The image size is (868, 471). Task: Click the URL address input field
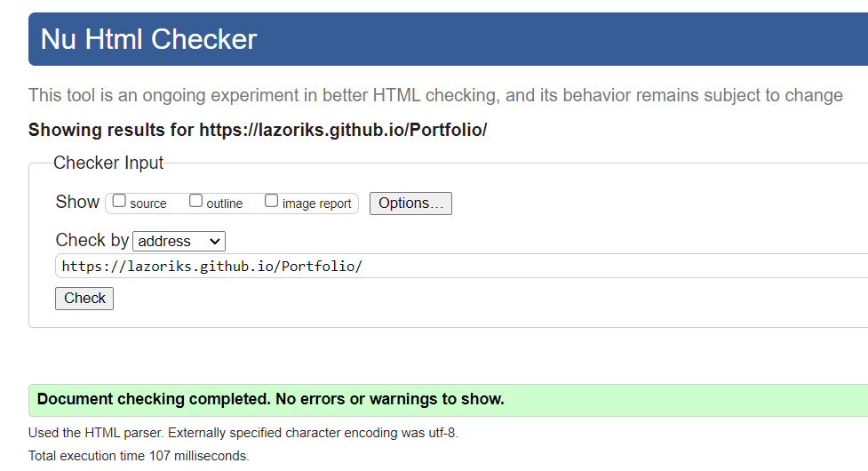pos(462,267)
